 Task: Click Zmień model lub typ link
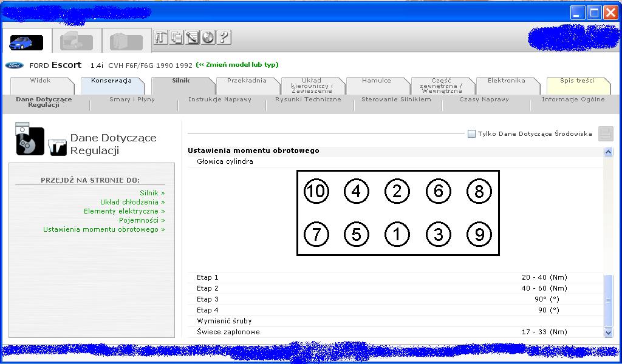(237, 65)
